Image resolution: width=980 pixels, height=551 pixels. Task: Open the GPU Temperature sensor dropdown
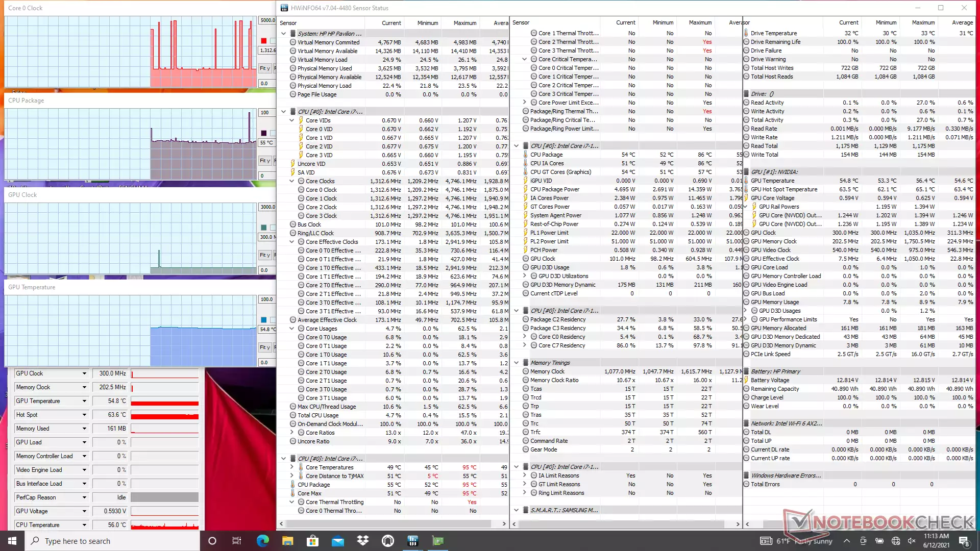(84, 401)
